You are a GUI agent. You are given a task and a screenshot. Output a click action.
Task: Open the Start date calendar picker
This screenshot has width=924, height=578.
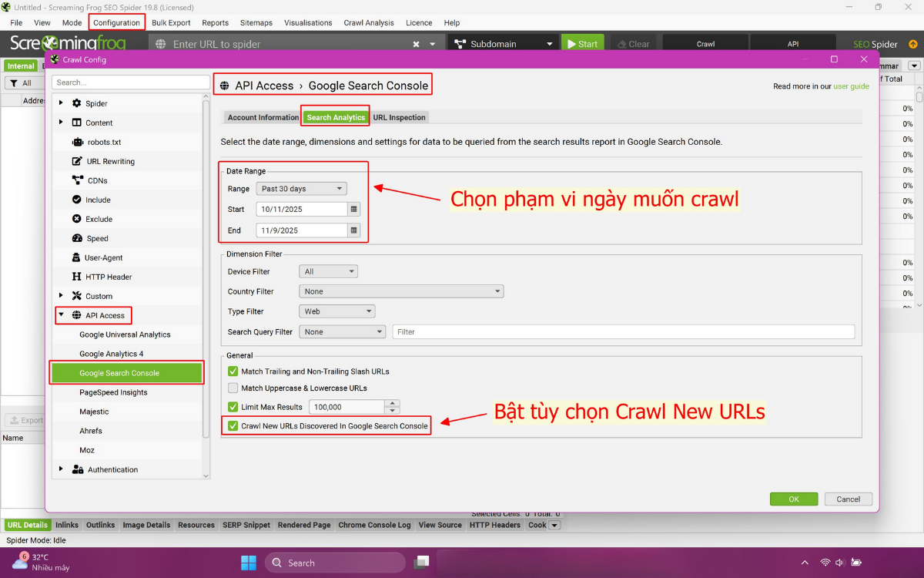[x=353, y=209]
